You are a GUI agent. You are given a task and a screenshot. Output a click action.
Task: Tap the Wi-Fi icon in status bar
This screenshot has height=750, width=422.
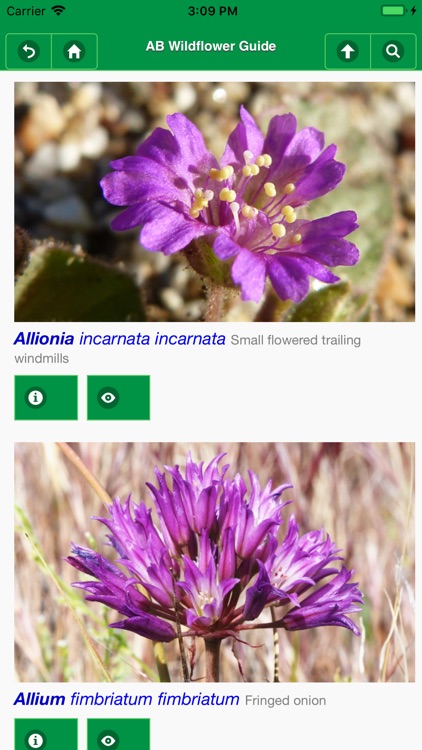pyautogui.click(x=58, y=11)
